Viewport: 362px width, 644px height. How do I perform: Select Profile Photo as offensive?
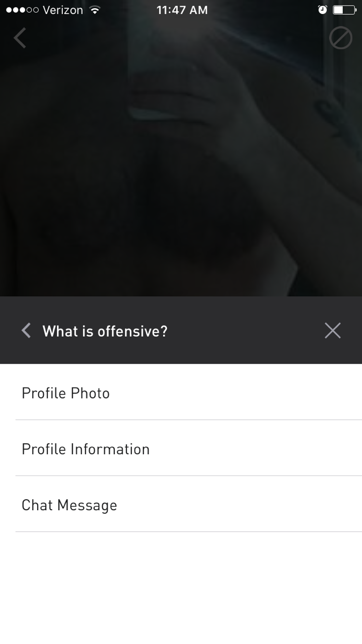click(x=65, y=393)
